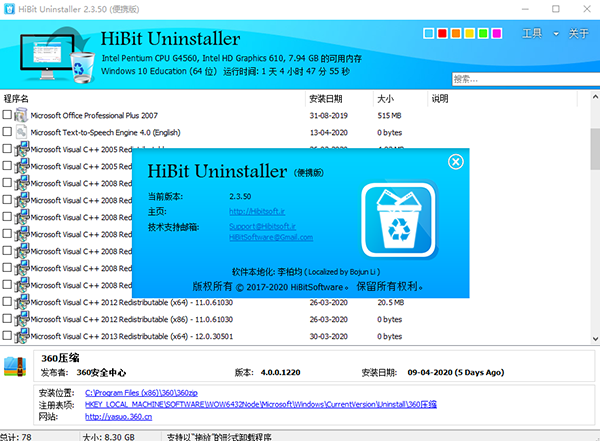Select the magenta theme color swatch
600x441 pixels.
(497, 33)
